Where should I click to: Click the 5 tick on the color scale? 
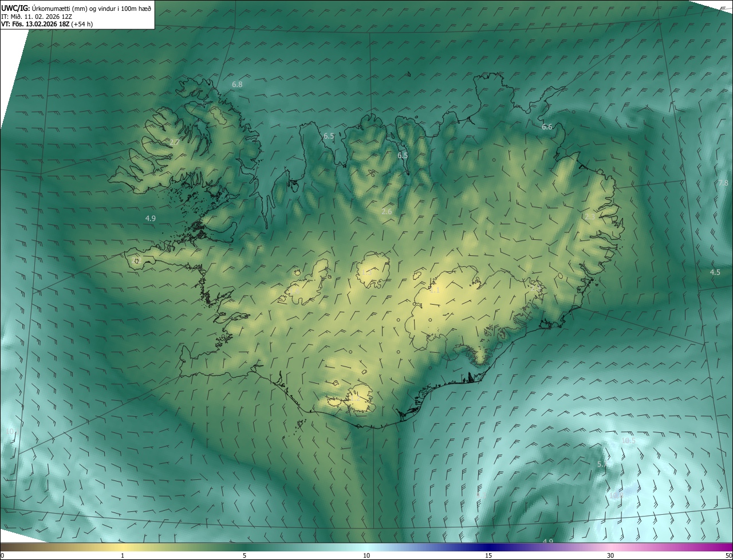point(245,555)
